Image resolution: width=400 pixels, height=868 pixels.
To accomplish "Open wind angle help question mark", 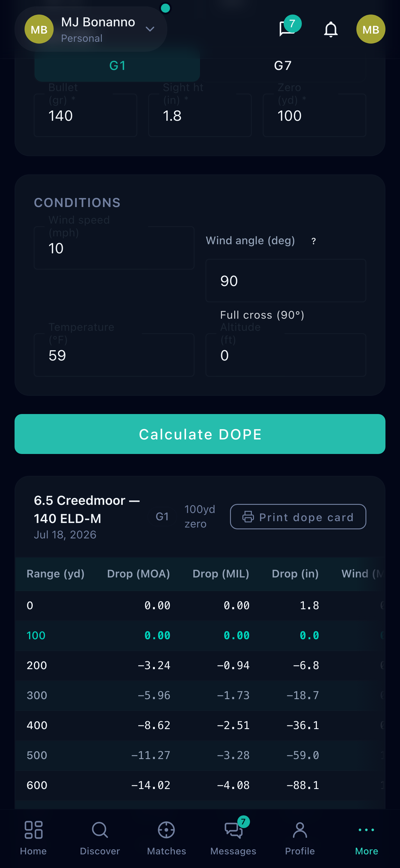I will 314,241.
